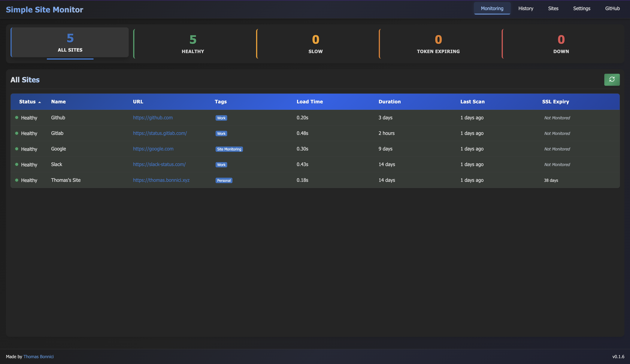The width and height of the screenshot is (630, 364).
Task: Click the 9 days duration value
Action: (x=385, y=149)
